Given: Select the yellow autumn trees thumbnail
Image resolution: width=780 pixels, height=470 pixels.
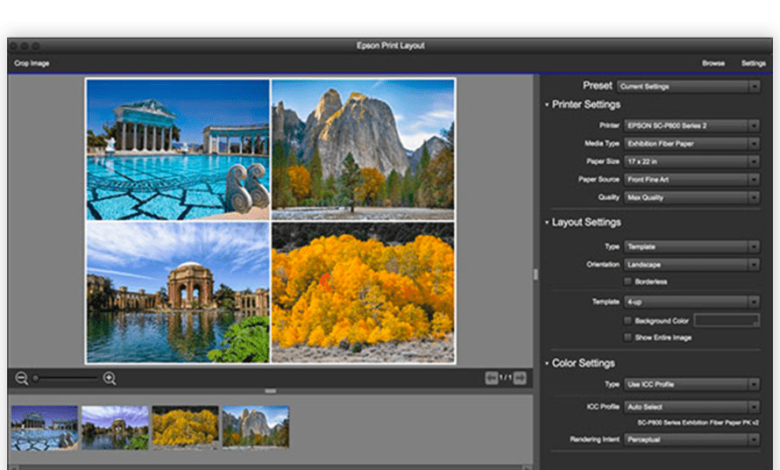Looking at the screenshot, I should coord(186,428).
